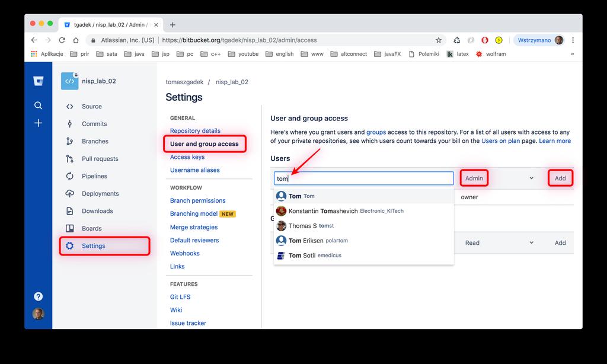
Task: Click the Learn more link
Action: [x=555, y=141]
